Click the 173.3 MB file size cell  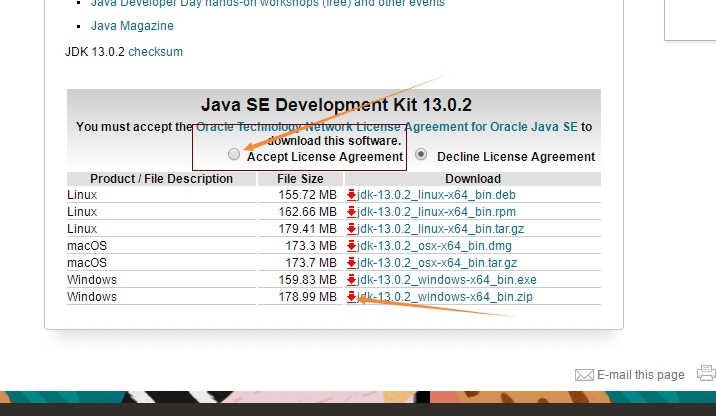(x=311, y=246)
